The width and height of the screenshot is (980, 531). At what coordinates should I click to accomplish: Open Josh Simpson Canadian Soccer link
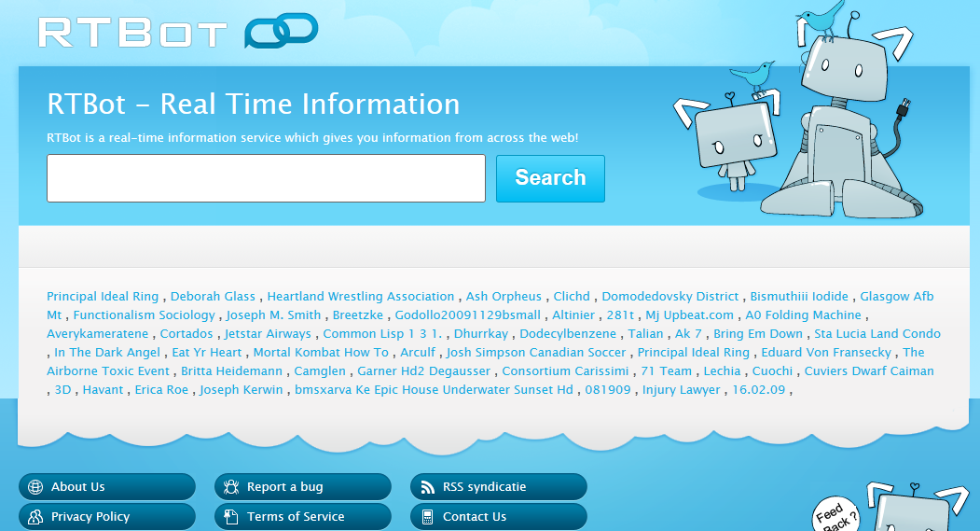(x=536, y=353)
